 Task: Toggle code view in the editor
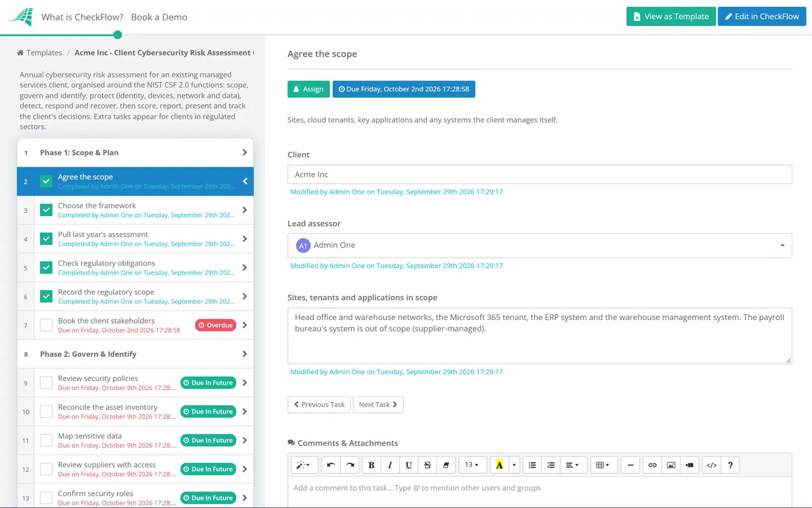(x=712, y=465)
